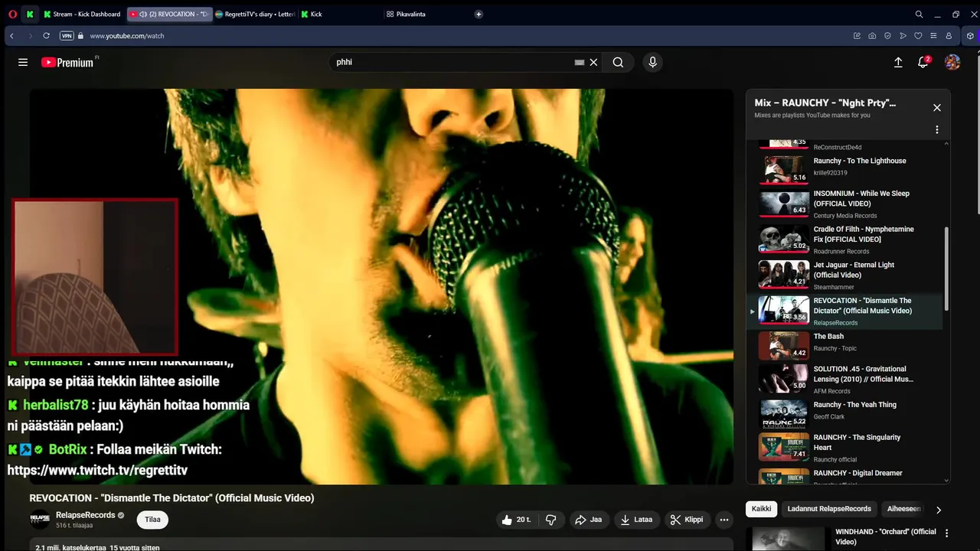Open the RelapseRecords channel name link

click(x=85, y=515)
